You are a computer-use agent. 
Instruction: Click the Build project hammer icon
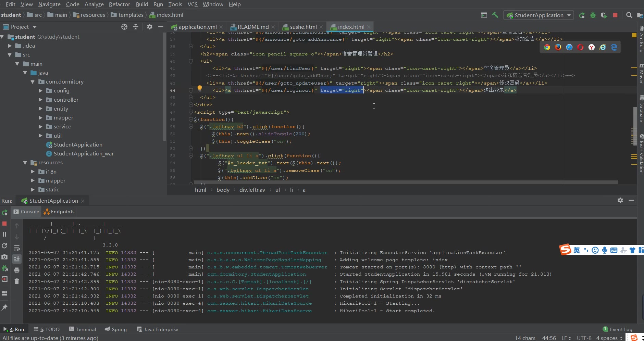tap(495, 15)
